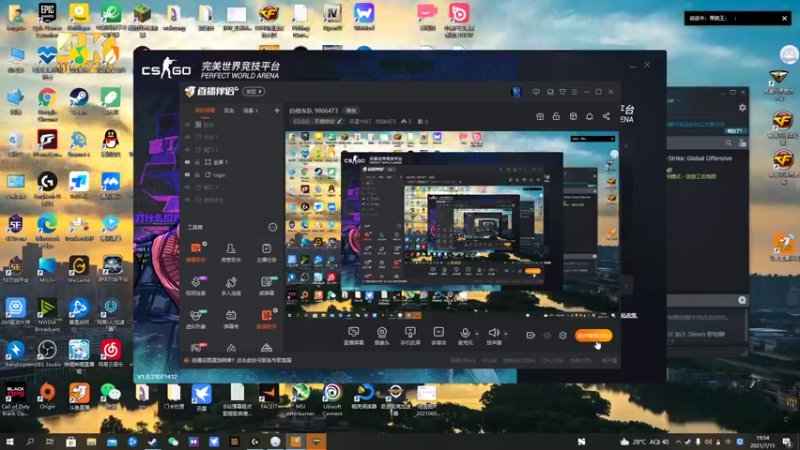800x450 pixels.
Task: Expand the microphone options arrow
Action: [477, 334]
